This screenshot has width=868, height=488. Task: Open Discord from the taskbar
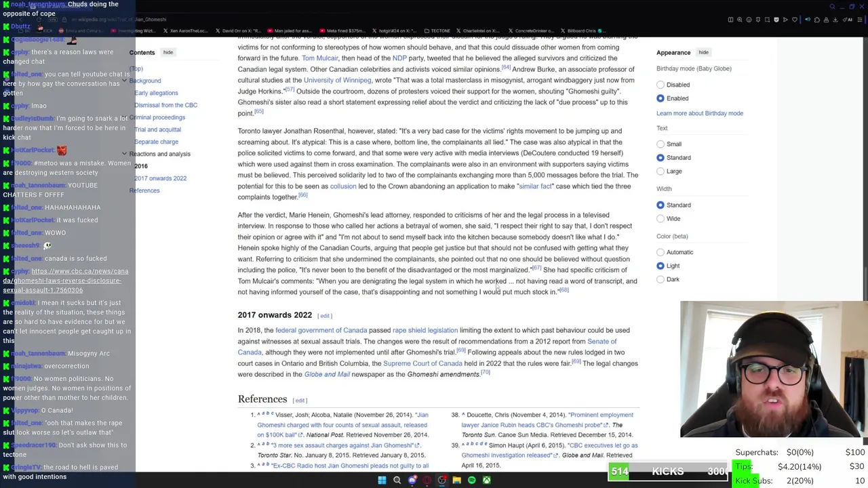click(x=412, y=481)
